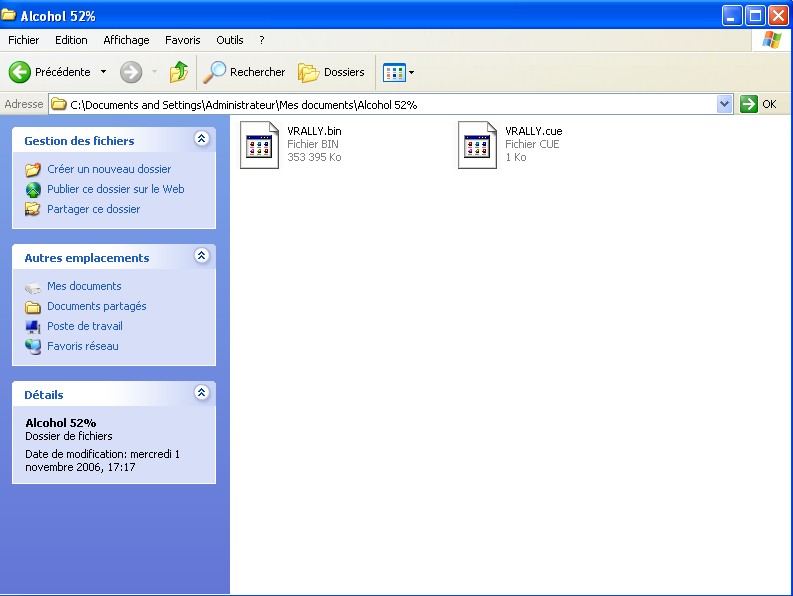Open the ? help menu
793x596 pixels.
[261, 40]
